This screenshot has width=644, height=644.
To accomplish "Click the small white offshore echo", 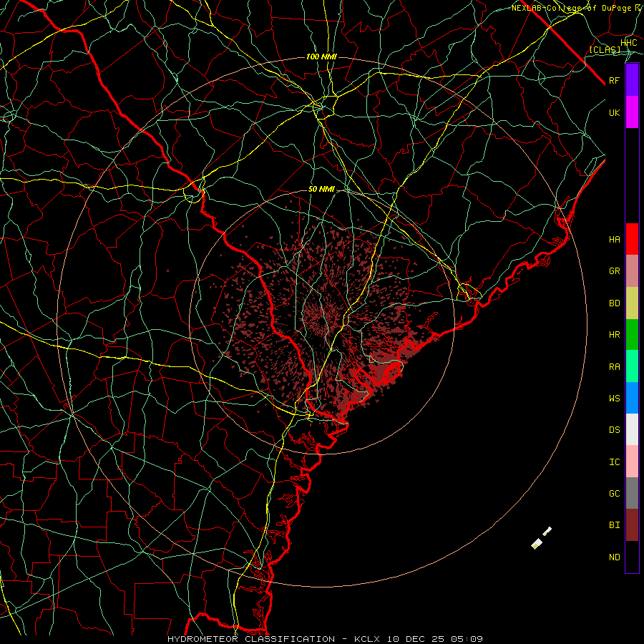I will (537, 545).
